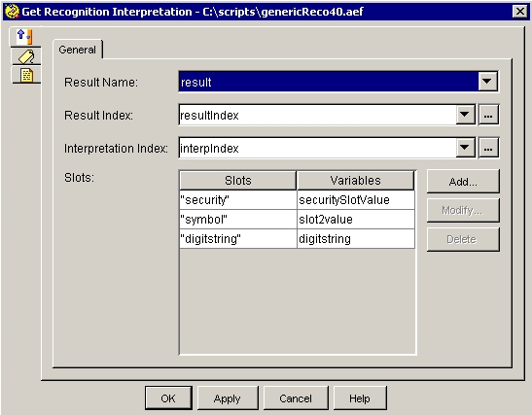Confirm with the OK button

(x=168, y=398)
